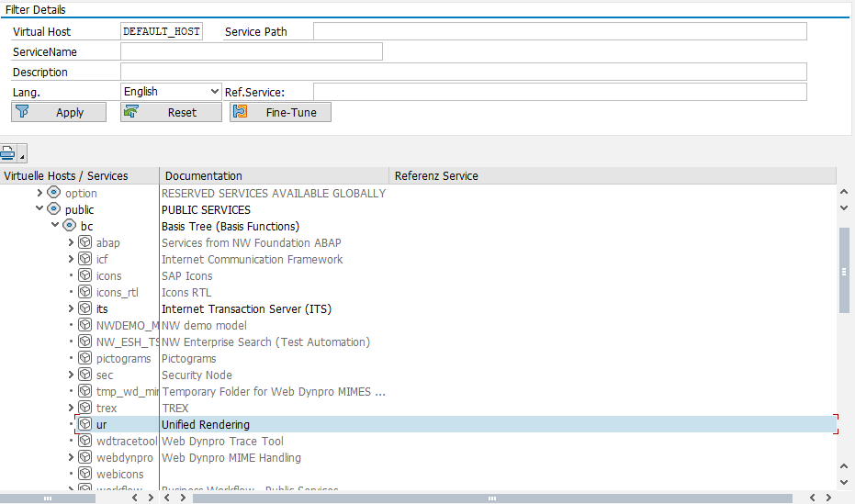Image resolution: width=855 pixels, height=504 pixels.
Task: Click the tmp_wd_mime service cube icon
Action: [x=85, y=391]
